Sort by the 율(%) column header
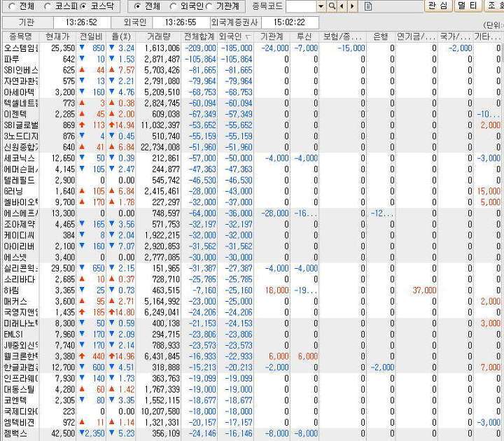504x441 pixels. pyautogui.click(x=121, y=36)
